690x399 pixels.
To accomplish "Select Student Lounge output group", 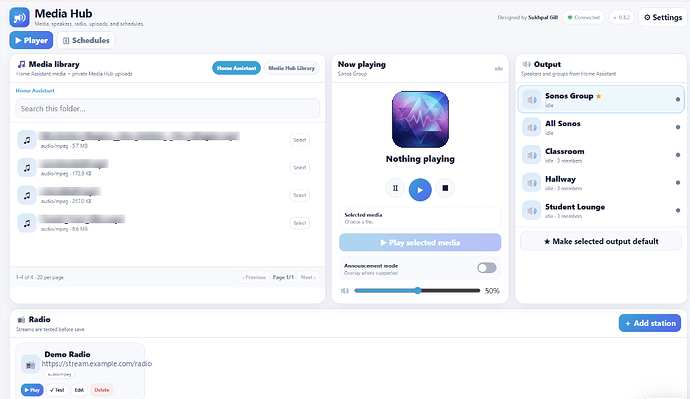I will click(601, 210).
